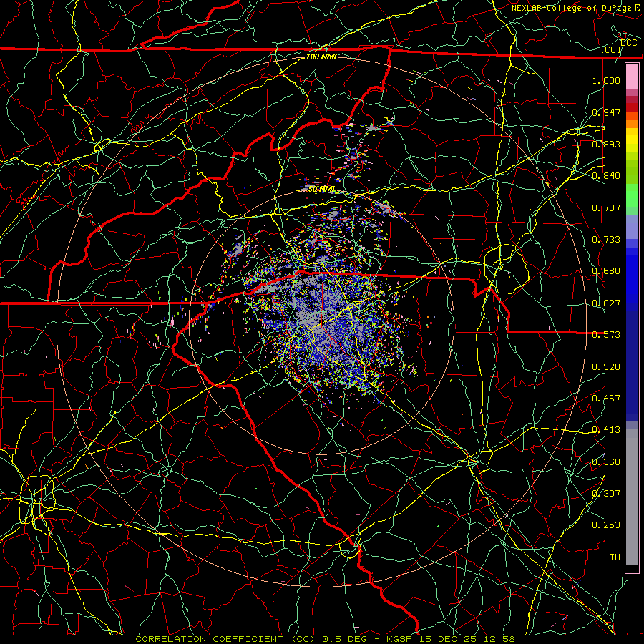The height and width of the screenshot is (644, 644).
Task: Click the DCC product label above the legend
Action: pos(629,43)
